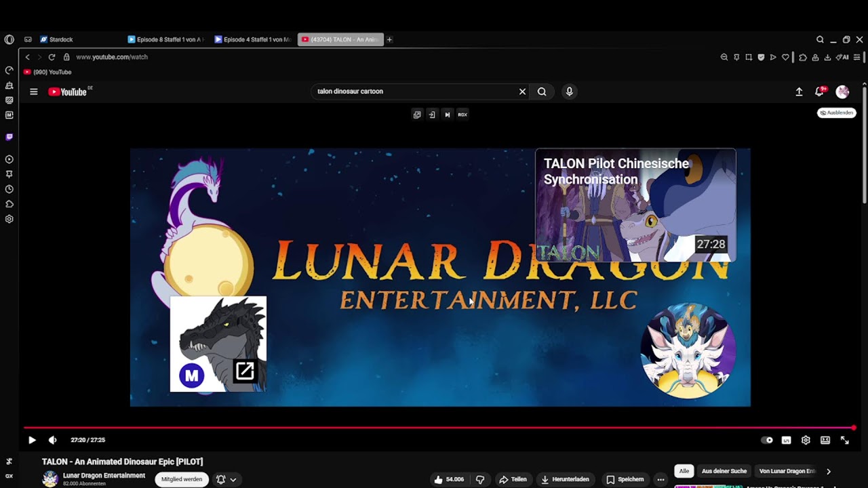Image resolution: width=868 pixels, height=488 pixels.
Task: Click the Mitglied werden button
Action: 182,479
